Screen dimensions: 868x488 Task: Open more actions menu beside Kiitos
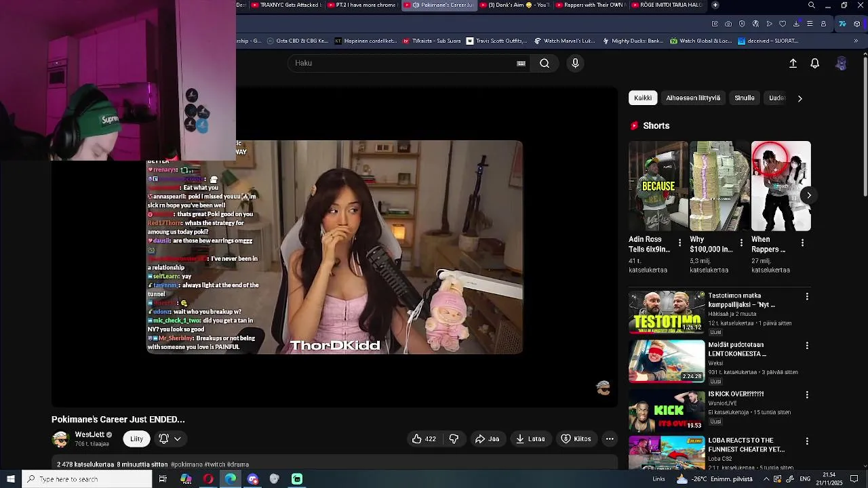coord(610,439)
